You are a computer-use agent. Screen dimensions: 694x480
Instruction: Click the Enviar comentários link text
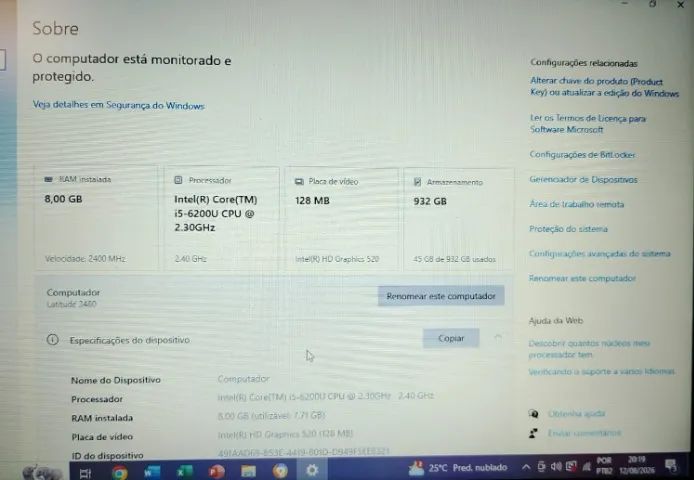pos(584,433)
